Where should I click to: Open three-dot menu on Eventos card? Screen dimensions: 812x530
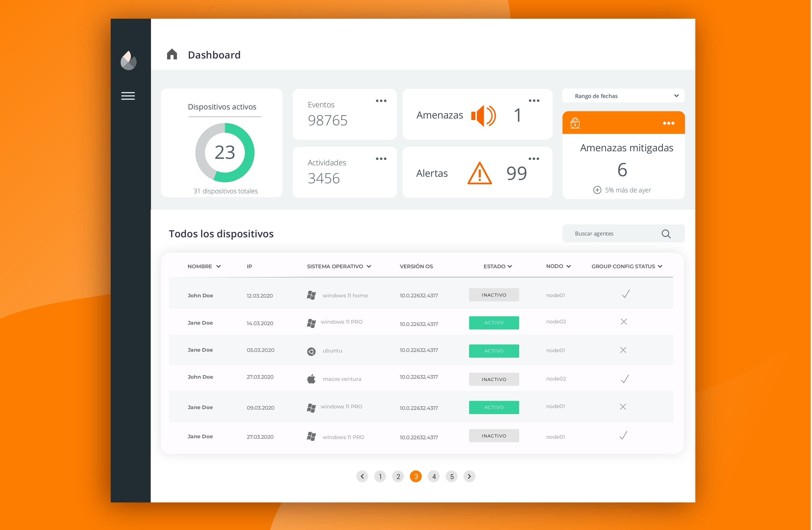coord(381,101)
